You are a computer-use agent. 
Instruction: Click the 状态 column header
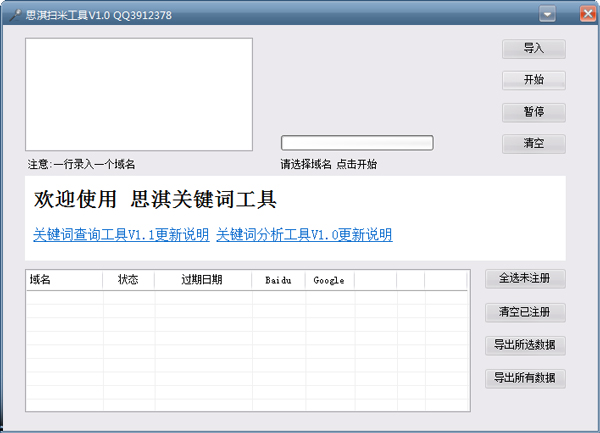click(128, 280)
